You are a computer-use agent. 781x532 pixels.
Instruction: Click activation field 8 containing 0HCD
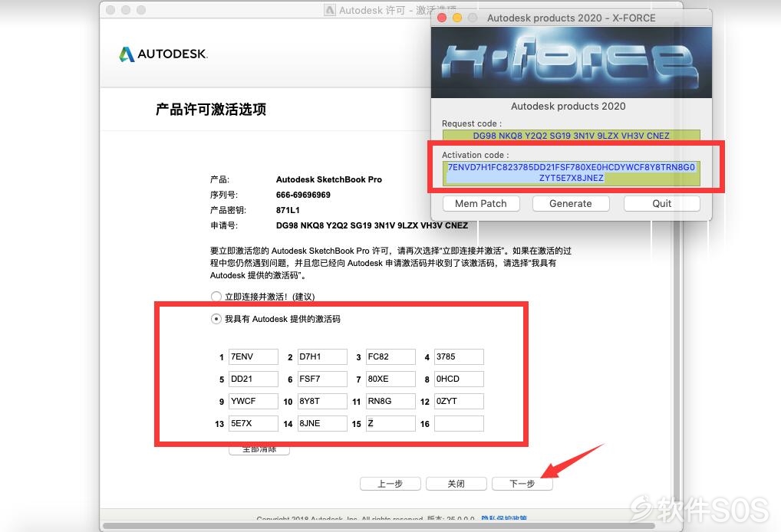click(x=459, y=379)
